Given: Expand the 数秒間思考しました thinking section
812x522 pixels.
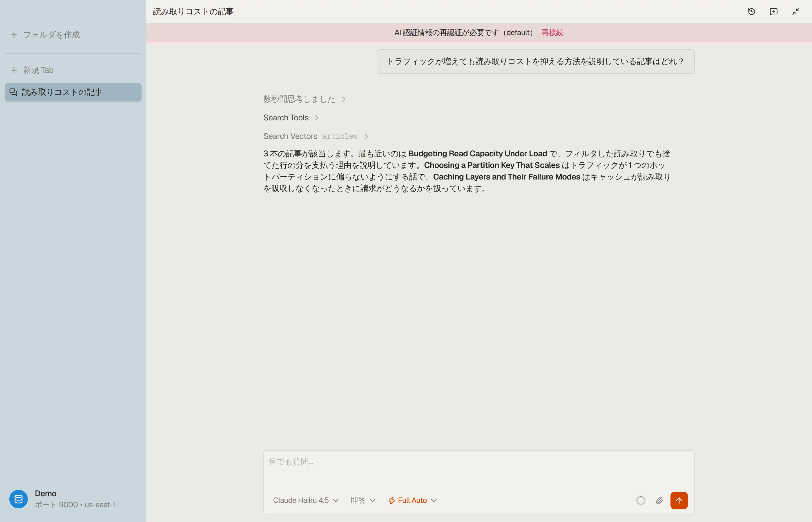Looking at the screenshot, I should (304, 99).
